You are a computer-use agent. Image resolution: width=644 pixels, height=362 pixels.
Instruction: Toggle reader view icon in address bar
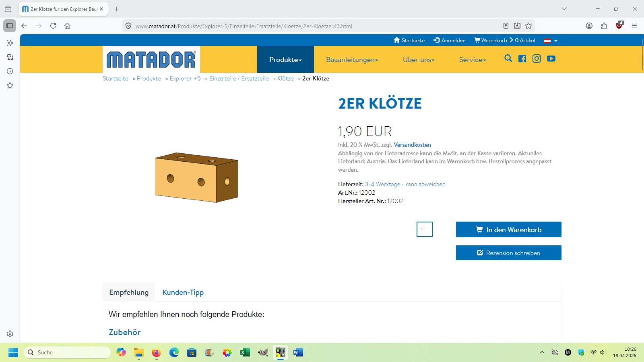[506, 26]
